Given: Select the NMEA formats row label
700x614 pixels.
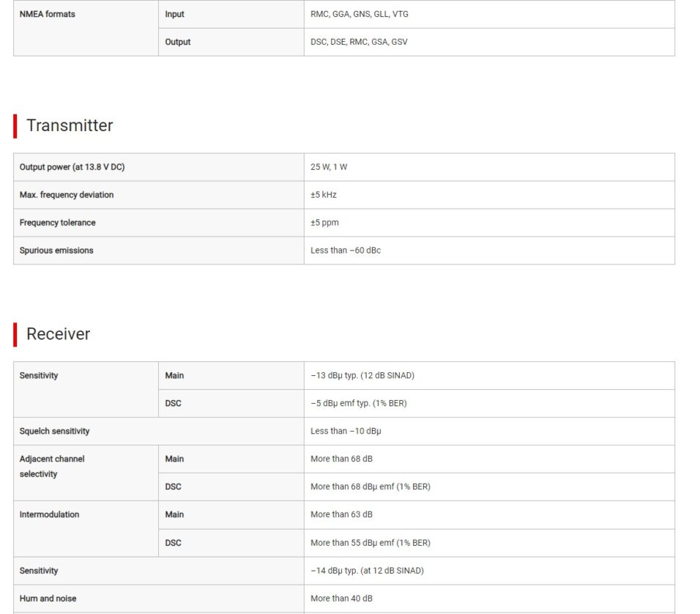Looking at the screenshot, I should tap(48, 15).
